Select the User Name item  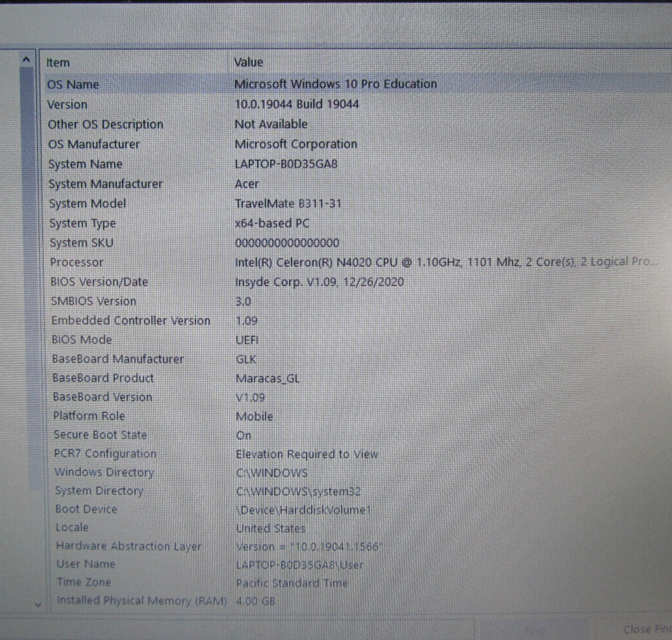pyautogui.click(x=86, y=564)
